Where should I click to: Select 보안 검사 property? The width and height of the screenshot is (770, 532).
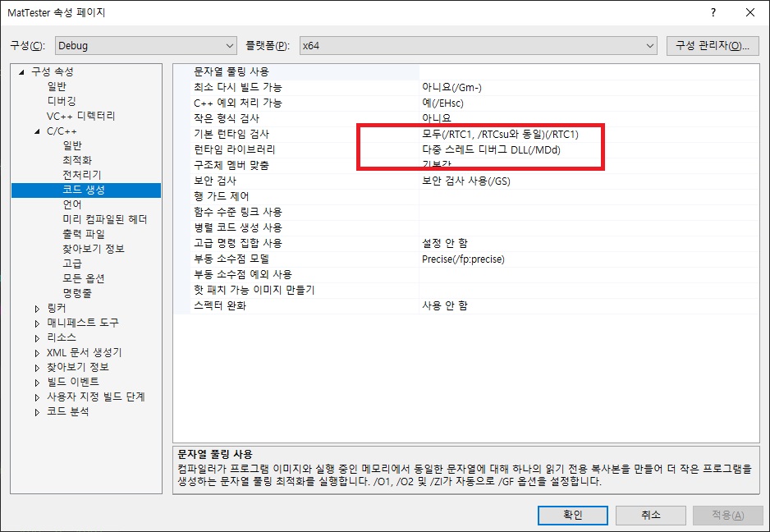tap(214, 181)
